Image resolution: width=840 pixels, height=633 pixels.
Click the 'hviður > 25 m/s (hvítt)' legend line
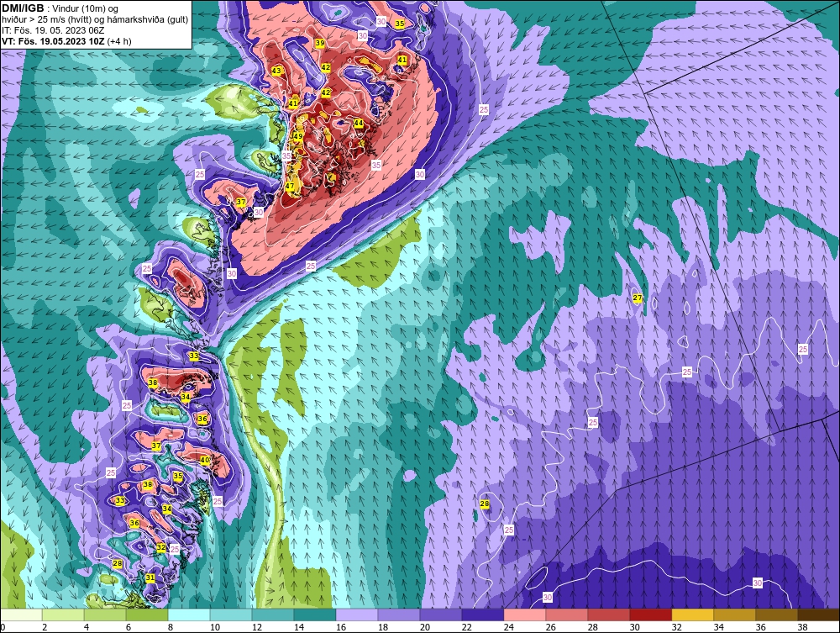tap(95, 20)
